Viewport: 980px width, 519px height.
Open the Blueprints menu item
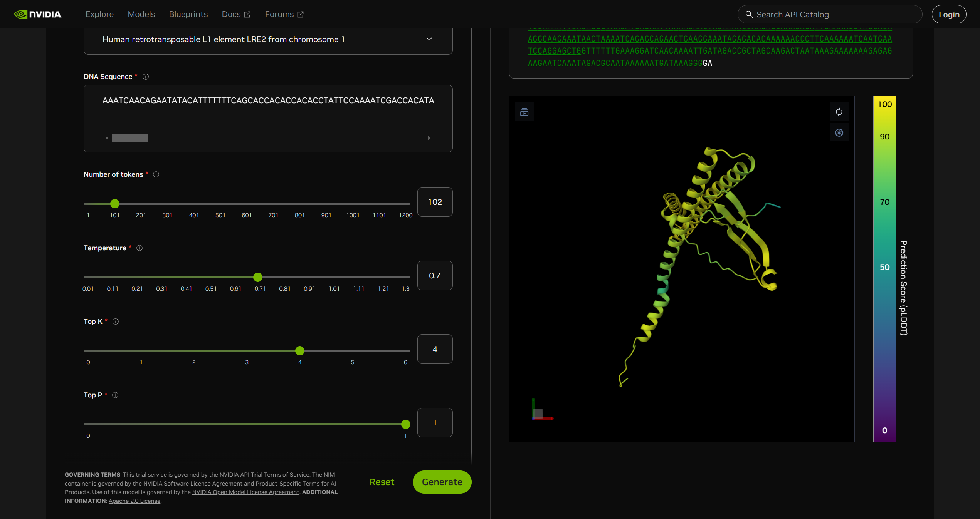coord(188,14)
